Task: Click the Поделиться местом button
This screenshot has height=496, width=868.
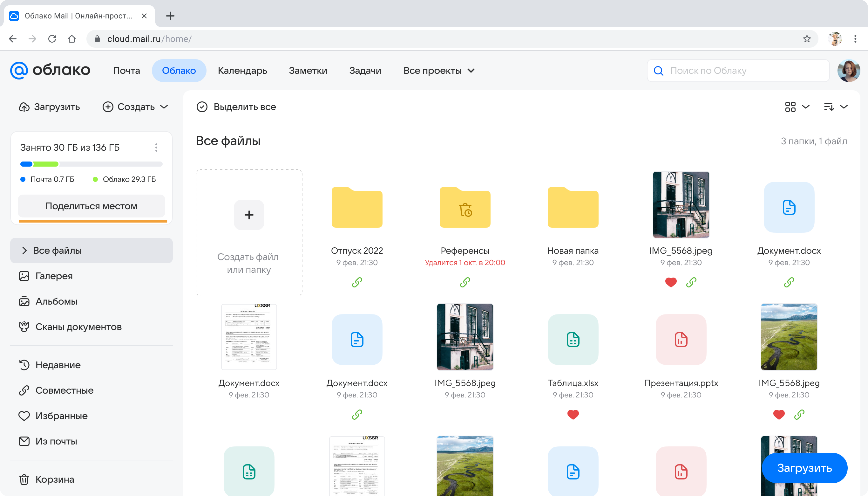Action: pos(91,206)
